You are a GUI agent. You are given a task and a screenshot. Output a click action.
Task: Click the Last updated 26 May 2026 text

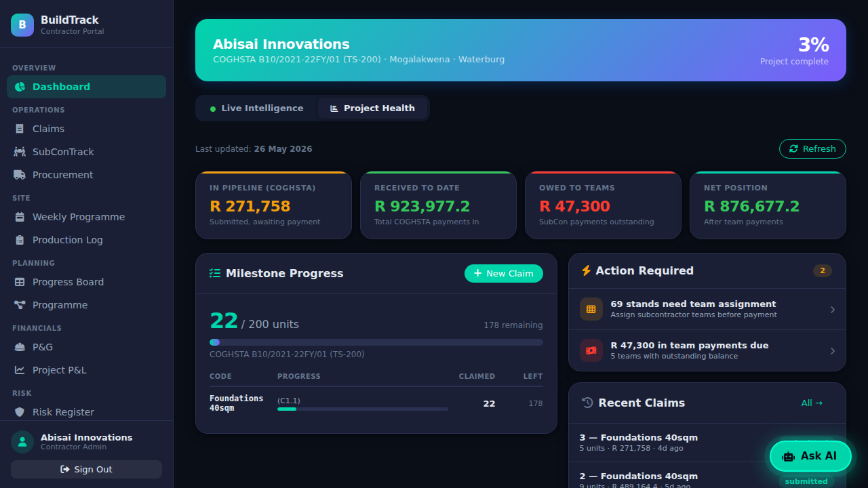click(x=254, y=149)
